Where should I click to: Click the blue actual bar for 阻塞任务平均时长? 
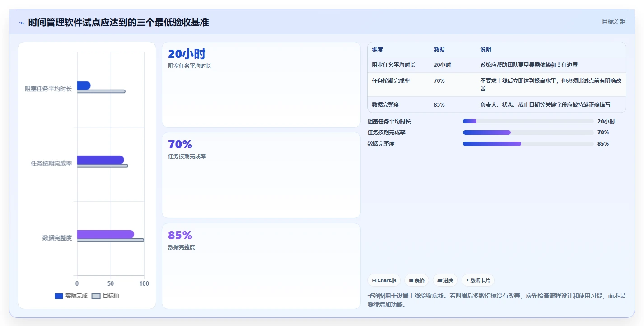point(84,85)
